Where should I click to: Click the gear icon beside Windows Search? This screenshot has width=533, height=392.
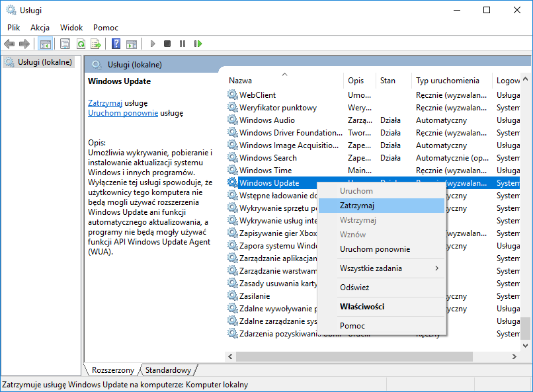pyautogui.click(x=233, y=157)
